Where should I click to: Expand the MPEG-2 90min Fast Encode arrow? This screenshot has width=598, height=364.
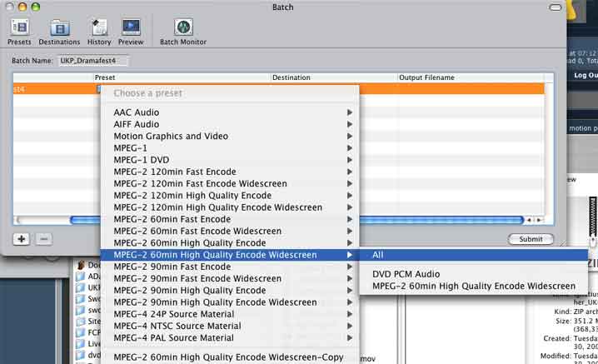pos(349,267)
